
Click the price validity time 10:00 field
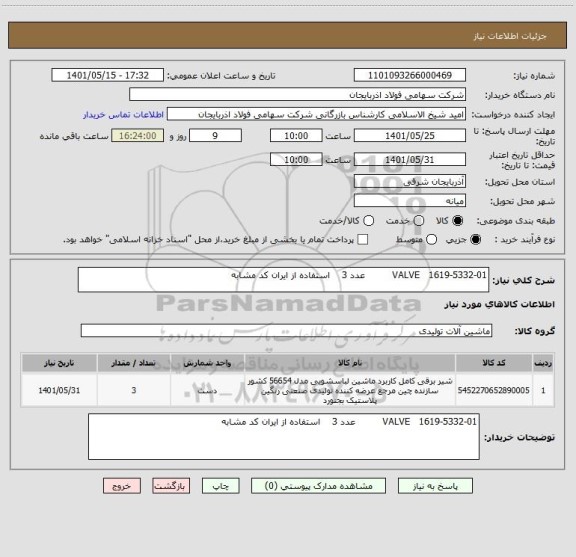(296, 160)
